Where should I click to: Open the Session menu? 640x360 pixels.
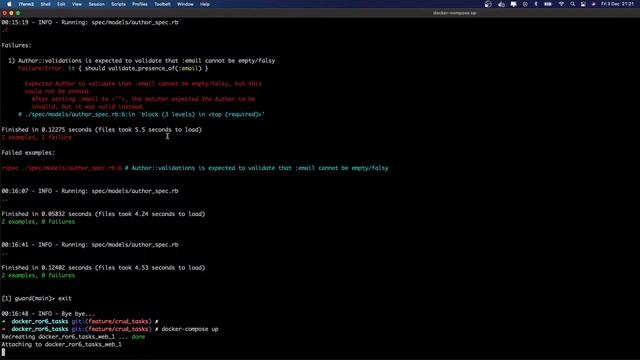point(96,4)
